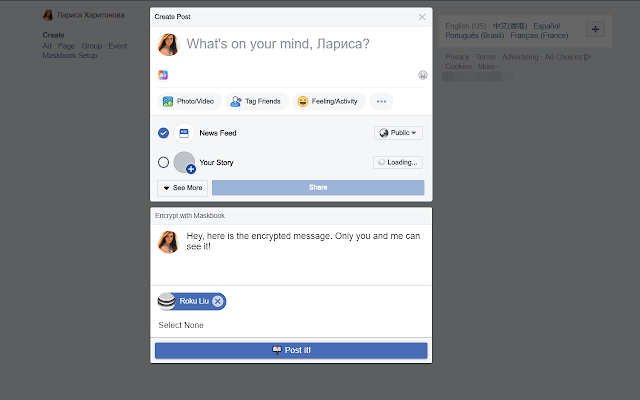
Task: Remove Roku Liu from recipients
Action: tap(218, 301)
